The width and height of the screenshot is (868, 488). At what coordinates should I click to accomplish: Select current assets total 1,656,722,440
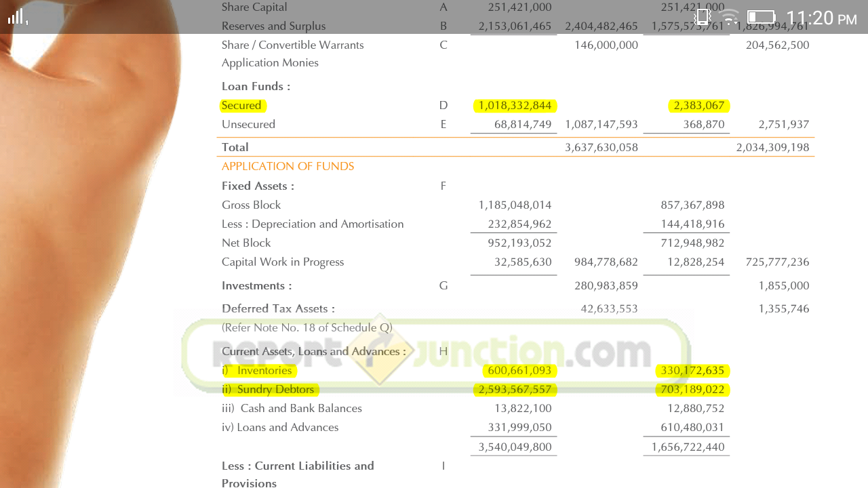[688, 447]
